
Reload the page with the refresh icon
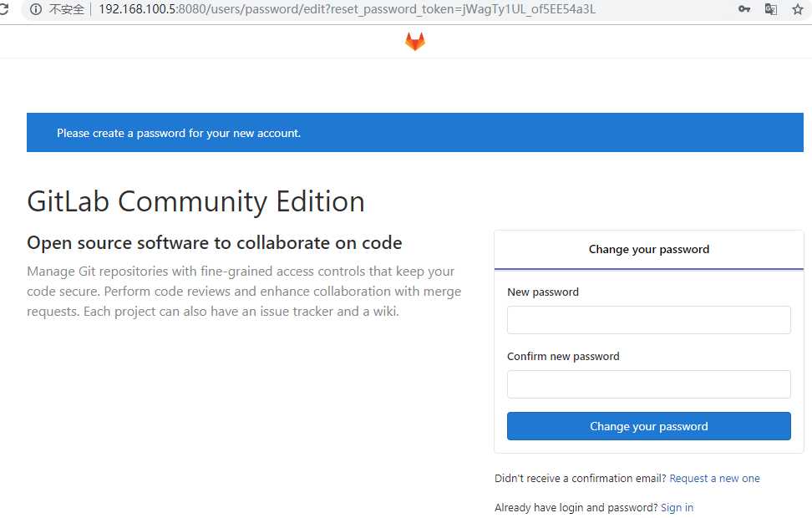(4, 9)
